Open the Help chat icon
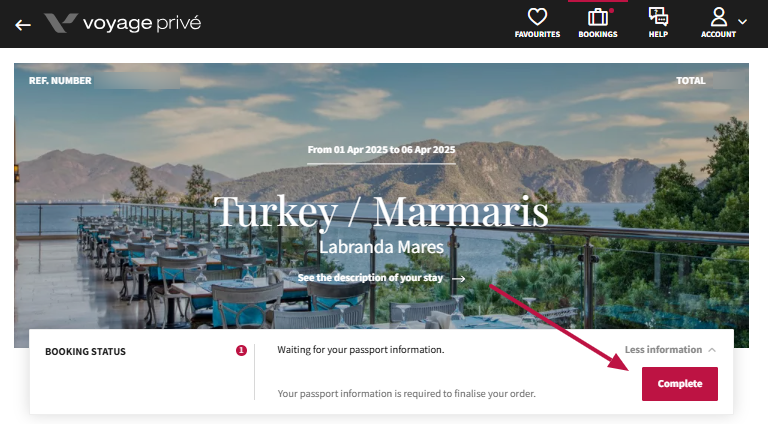768x424 pixels. 658,17
